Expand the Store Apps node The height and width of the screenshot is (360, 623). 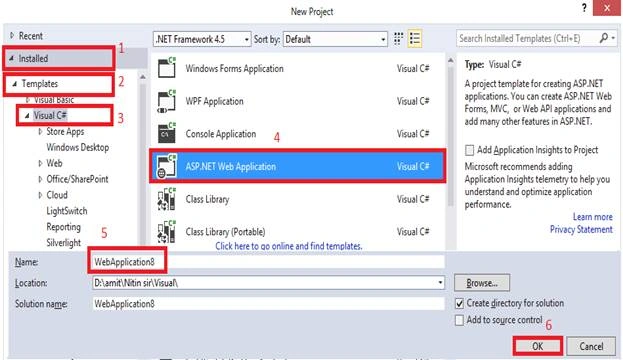pyautogui.click(x=40, y=132)
